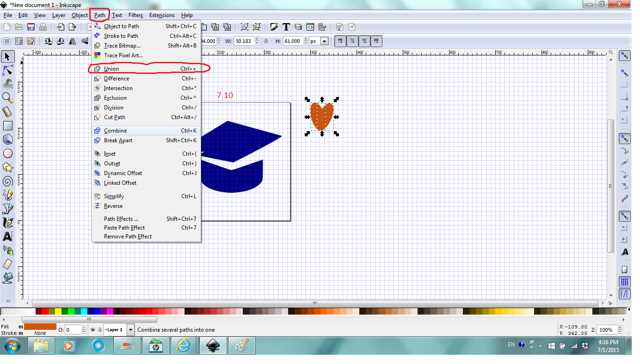Select the Rectangle tool
The width and height of the screenshot is (640, 364).
(8, 126)
